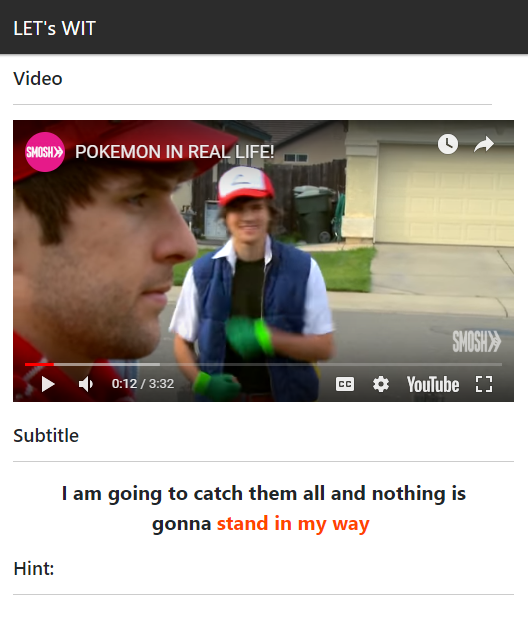Image resolution: width=528 pixels, height=637 pixels.
Task: Toggle closed captions with the CC button
Action: [345, 384]
